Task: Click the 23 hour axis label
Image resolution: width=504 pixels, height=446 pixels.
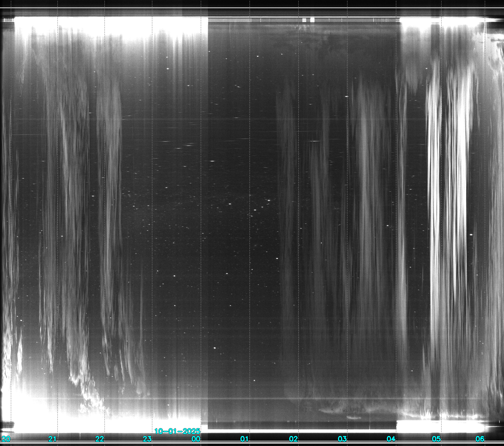Action: click(147, 439)
